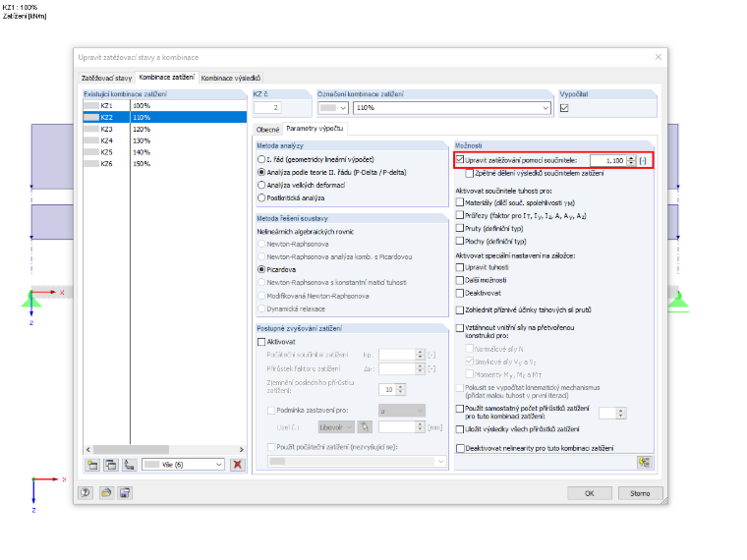Select combination KZ3 120% in the list
Screen dimensions: 747x560
click(165, 129)
